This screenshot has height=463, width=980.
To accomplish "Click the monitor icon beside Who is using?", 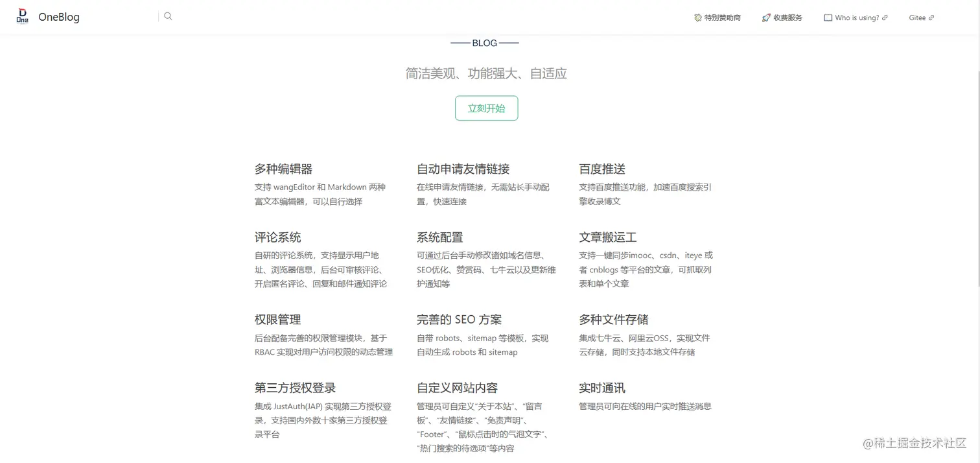I will pos(828,18).
